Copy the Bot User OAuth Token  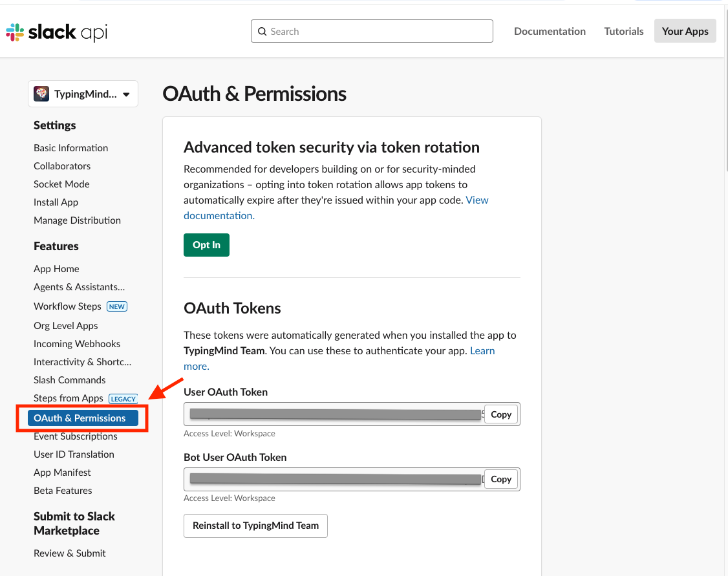click(501, 479)
